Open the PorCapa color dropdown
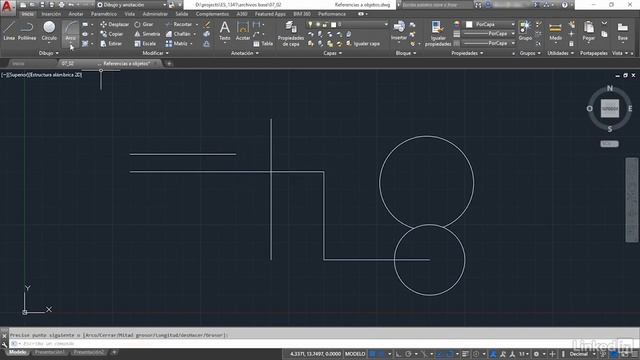The image size is (640, 360). [490, 24]
